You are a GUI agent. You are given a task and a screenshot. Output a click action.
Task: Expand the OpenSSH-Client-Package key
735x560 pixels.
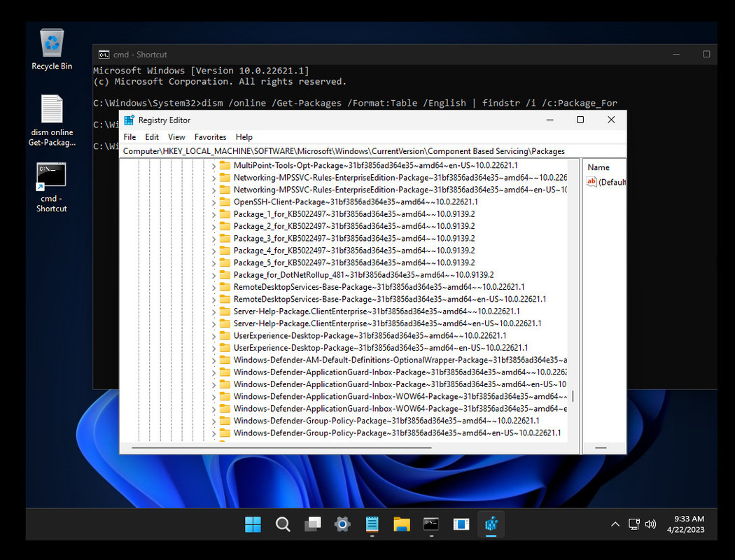click(x=213, y=202)
